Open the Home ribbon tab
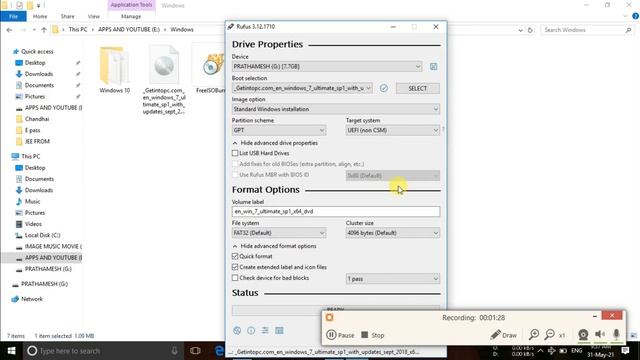Image resolution: width=640 pixels, height=360 pixels. point(40,16)
